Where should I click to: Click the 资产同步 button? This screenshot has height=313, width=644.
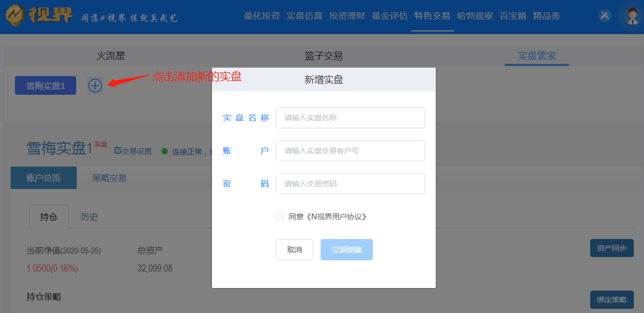(612, 248)
